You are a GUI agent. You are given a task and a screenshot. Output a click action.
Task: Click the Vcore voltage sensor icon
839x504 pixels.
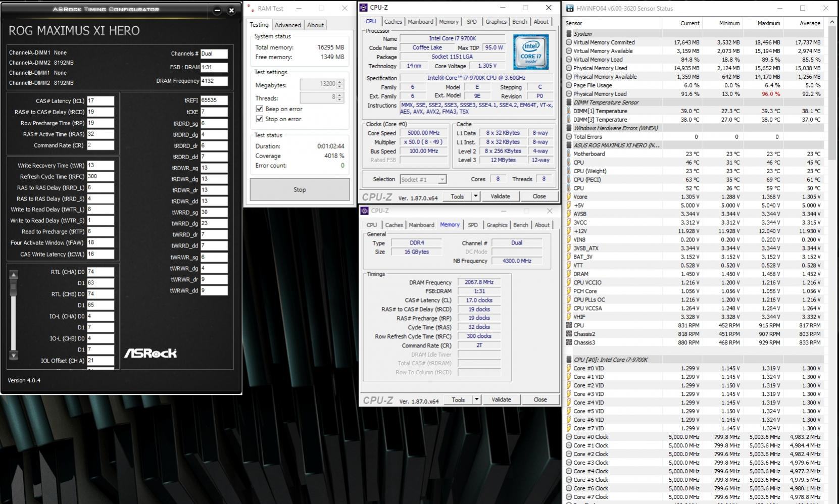(x=569, y=197)
